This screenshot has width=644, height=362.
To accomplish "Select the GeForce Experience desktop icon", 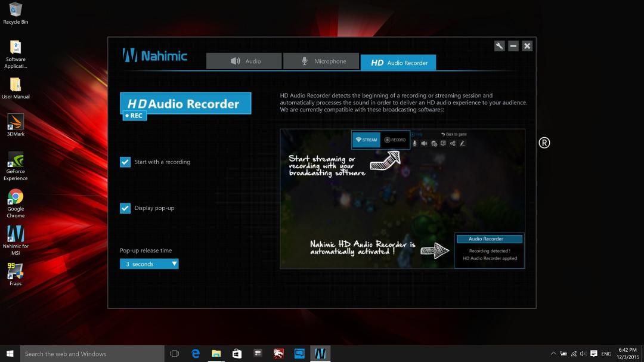I will 16,166.
